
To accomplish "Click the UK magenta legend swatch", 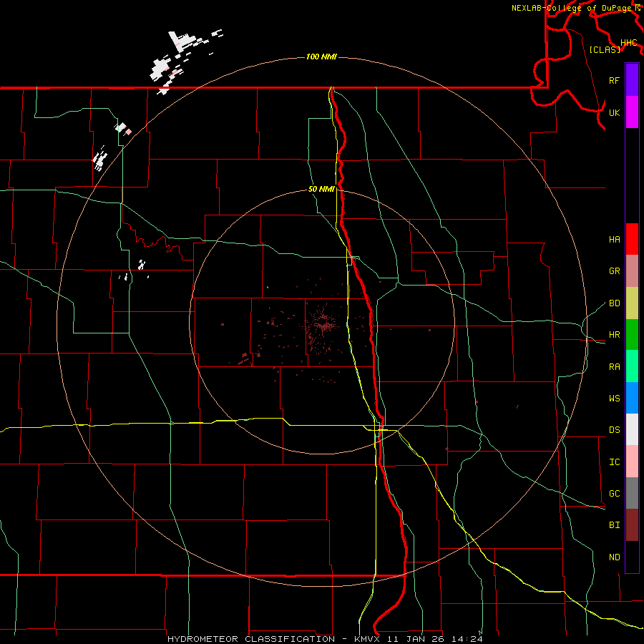I will pyautogui.click(x=632, y=112).
